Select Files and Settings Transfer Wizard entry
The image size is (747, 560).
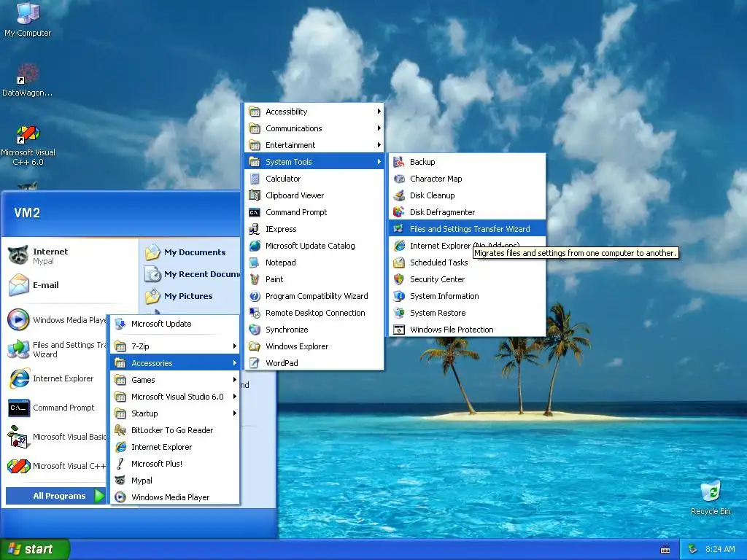[468, 229]
